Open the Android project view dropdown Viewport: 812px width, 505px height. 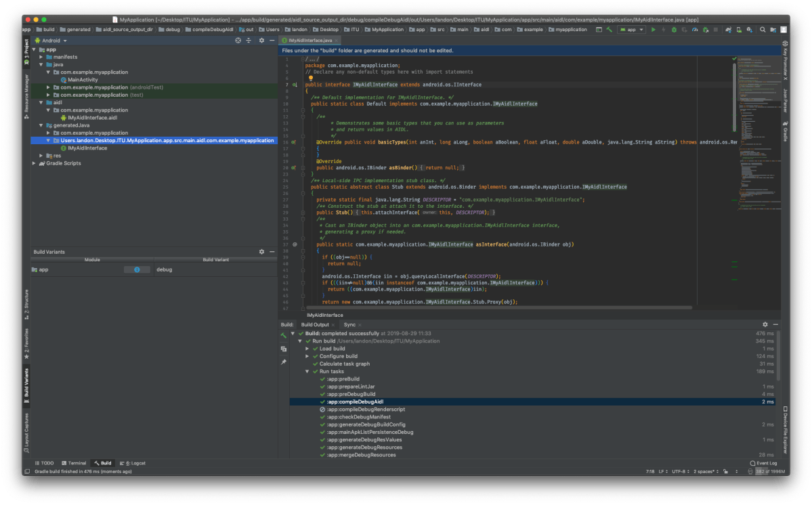point(51,41)
